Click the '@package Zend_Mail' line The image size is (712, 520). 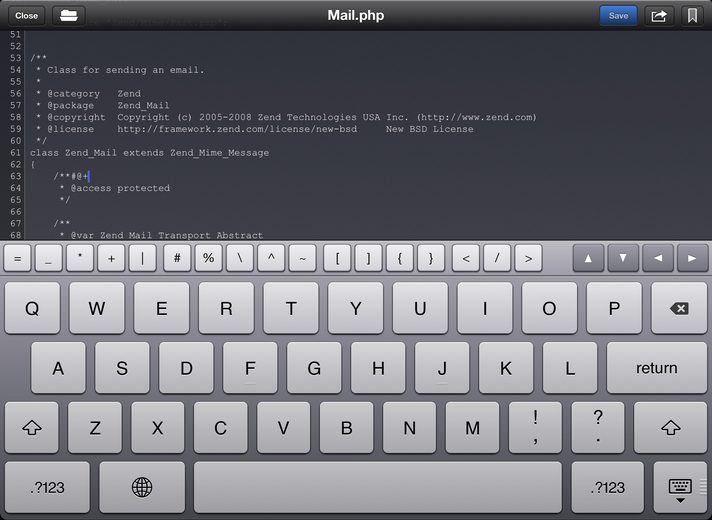tap(103, 105)
